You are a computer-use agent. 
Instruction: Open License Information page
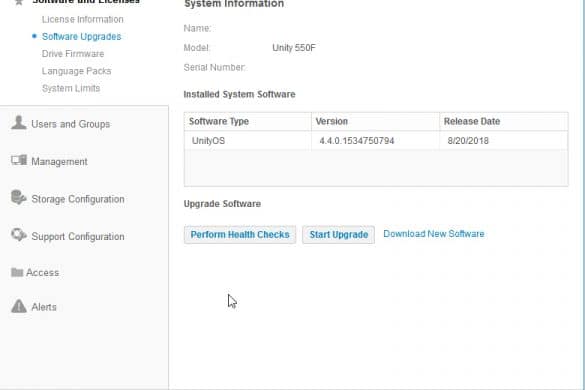pyautogui.click(x=82, y=19)
